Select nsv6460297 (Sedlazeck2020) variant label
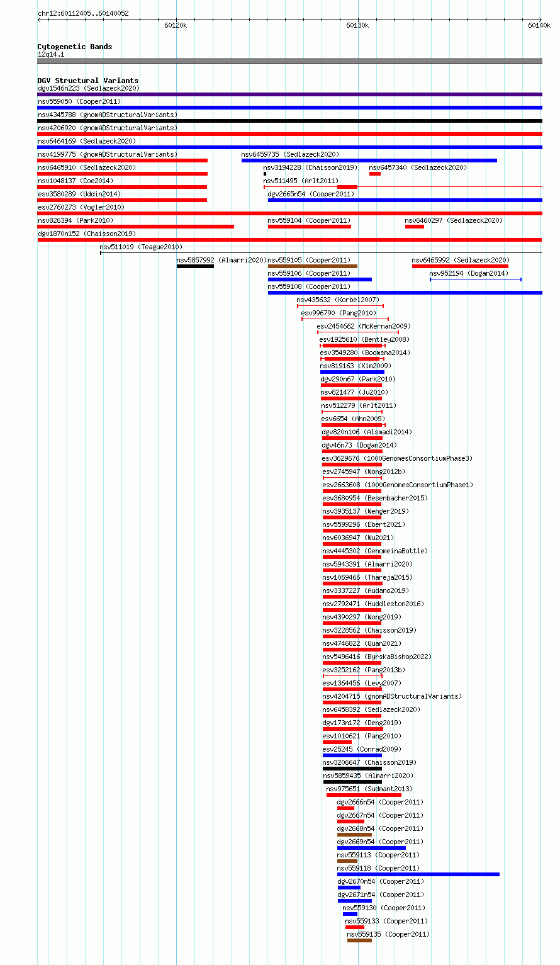This screenshot has width=560, height=965. click(454, 220)
